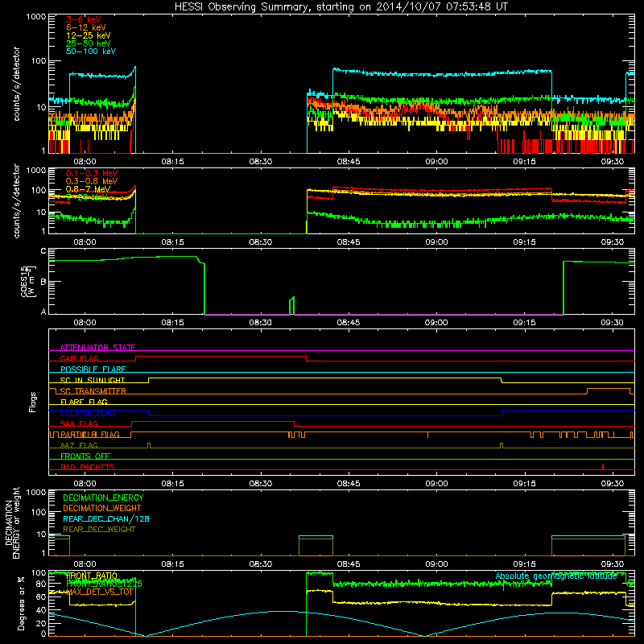Pick the SC_IN_SUNLIGHT flag label
644x644 pixels.
93,380
